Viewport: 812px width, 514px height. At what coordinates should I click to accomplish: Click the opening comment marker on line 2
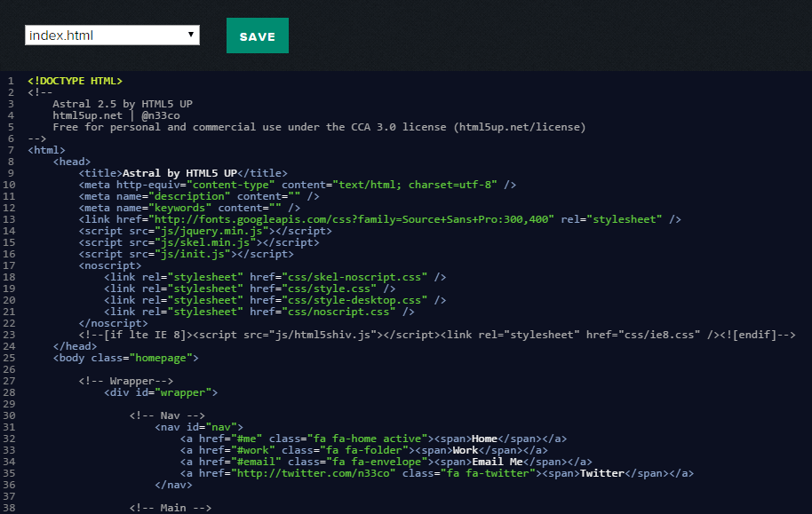(40, 92)
